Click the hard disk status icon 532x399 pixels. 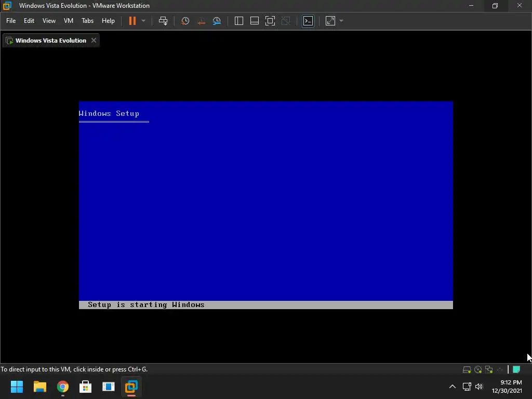coord(467,369)
